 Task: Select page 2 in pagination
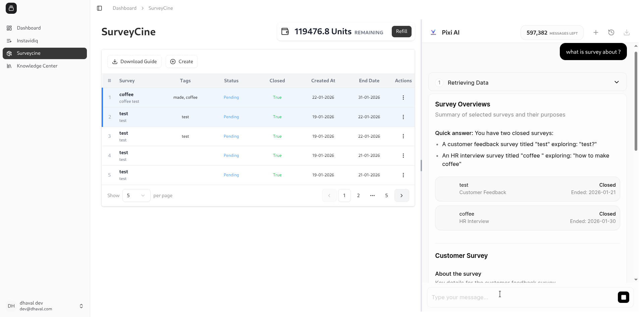click(358, 195)
